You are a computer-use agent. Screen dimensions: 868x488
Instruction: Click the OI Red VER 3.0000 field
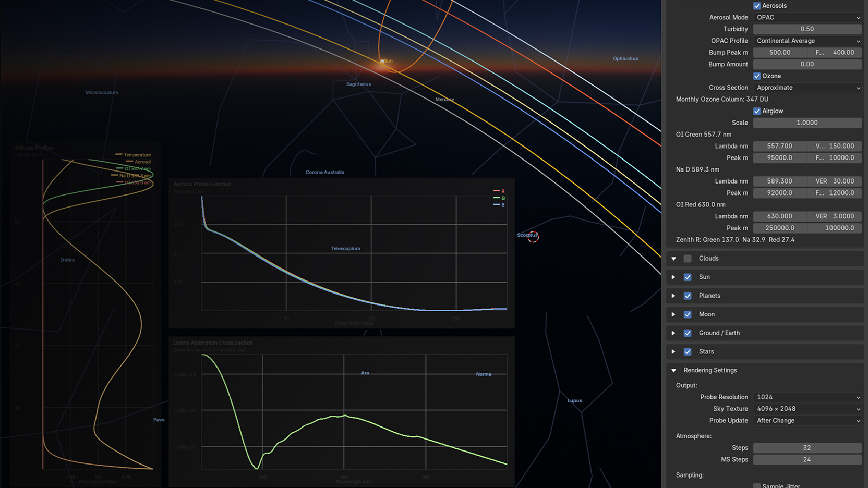pos(835,216)
